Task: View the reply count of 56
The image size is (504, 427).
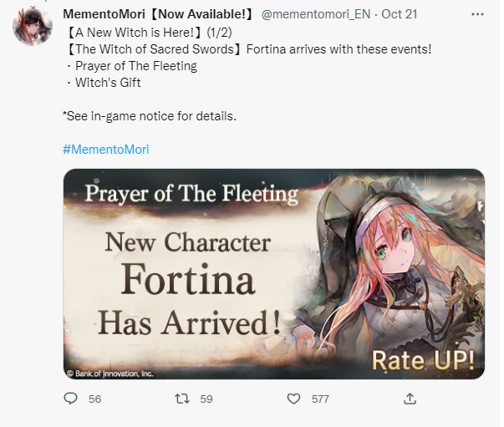Action: 94,399
